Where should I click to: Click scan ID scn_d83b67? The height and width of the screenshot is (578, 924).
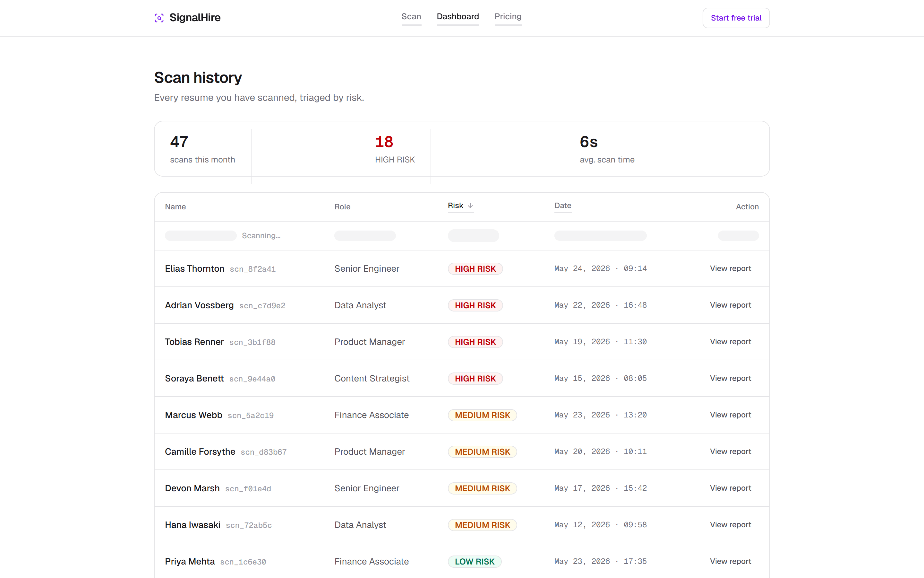(264, 452)
